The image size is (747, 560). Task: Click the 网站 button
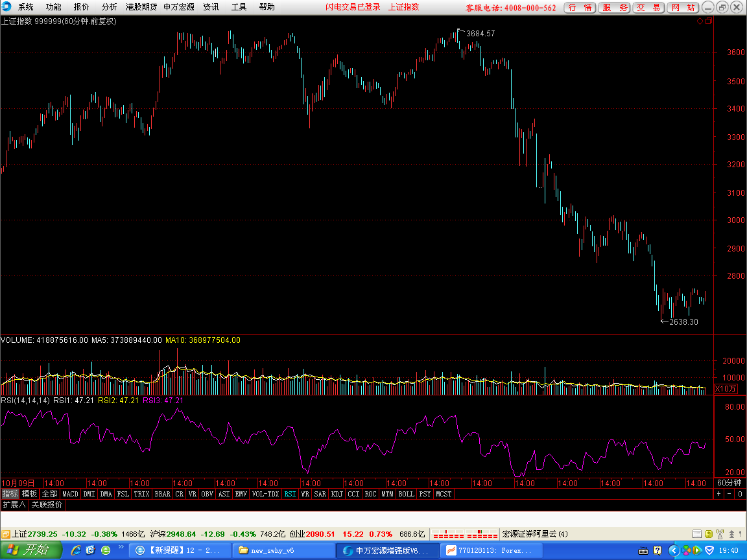683,7
